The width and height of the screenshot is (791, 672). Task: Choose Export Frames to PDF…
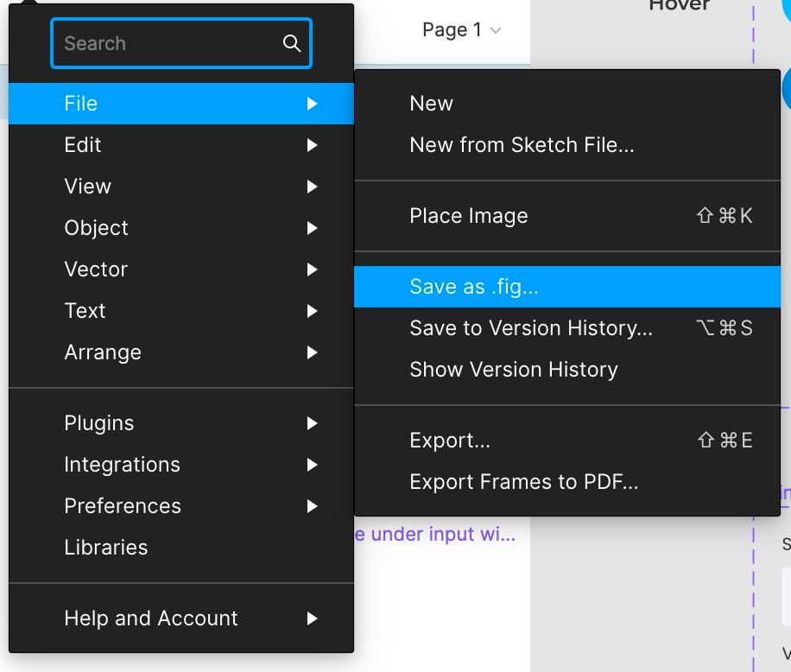click(x=567, y=482)
